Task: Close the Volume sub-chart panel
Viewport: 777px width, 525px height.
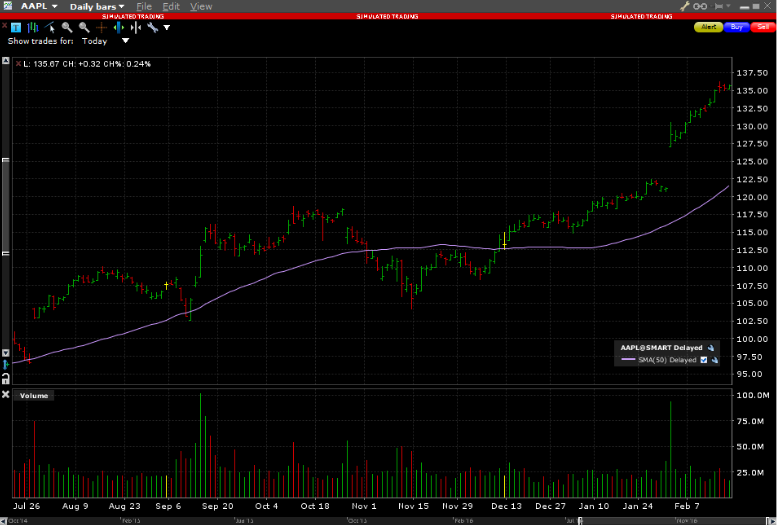Action: tap(5, 395)
